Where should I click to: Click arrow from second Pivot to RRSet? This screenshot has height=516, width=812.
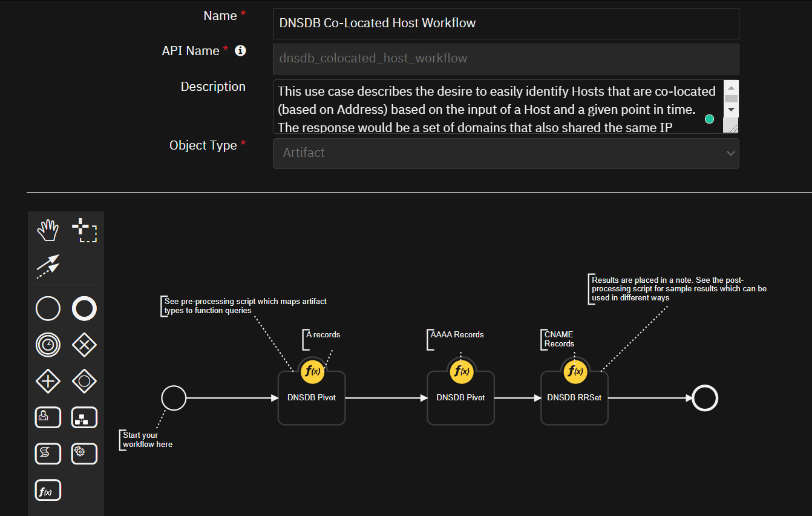517,398
